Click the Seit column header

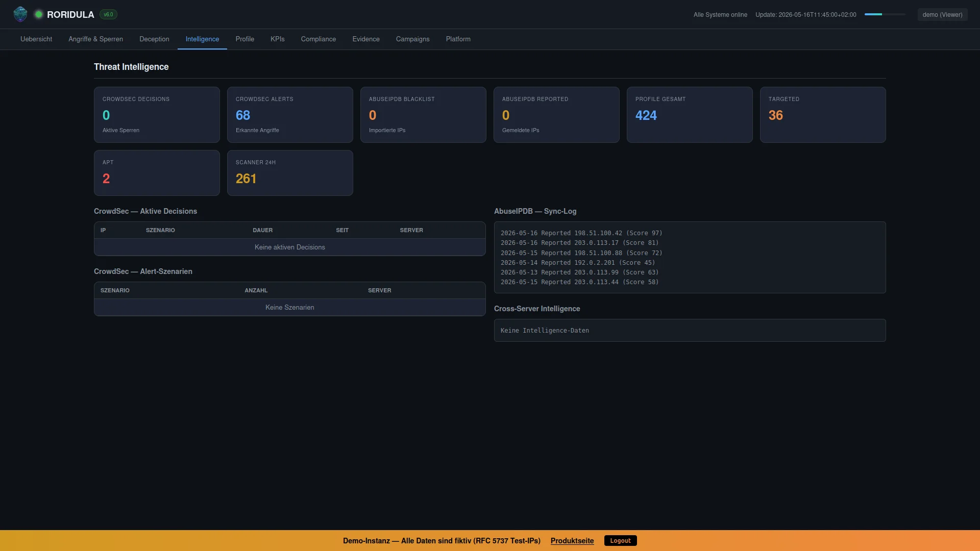(x=342, y=230)
